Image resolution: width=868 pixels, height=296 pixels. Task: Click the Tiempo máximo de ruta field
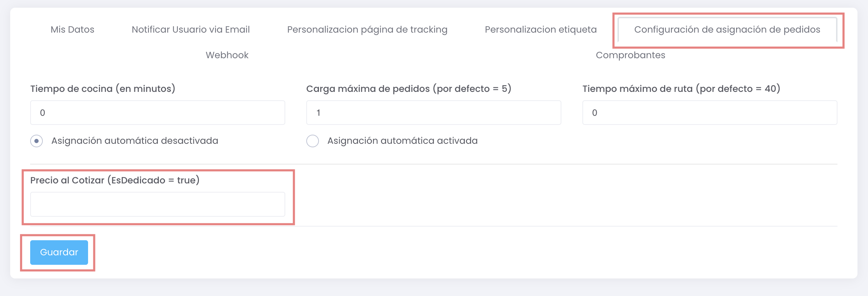(709, 113)
